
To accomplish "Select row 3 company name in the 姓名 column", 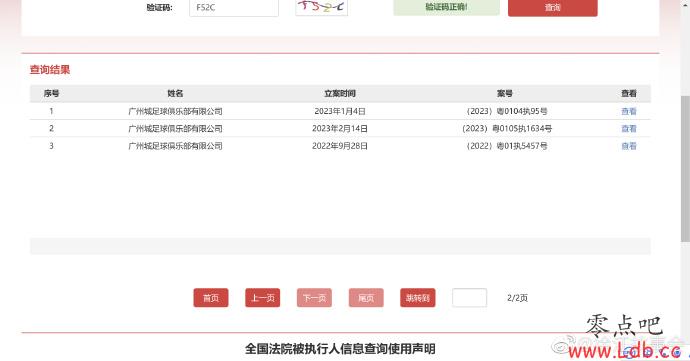I will (x=175, y=146).
